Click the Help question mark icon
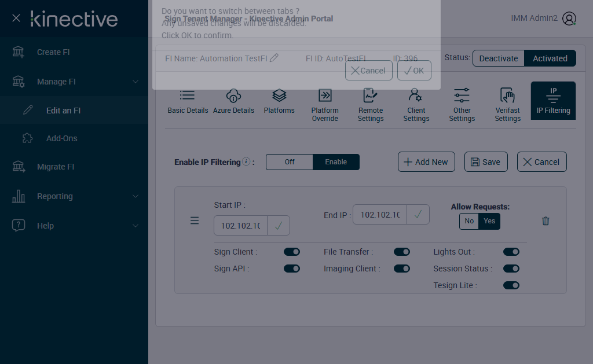 point(18,225)
